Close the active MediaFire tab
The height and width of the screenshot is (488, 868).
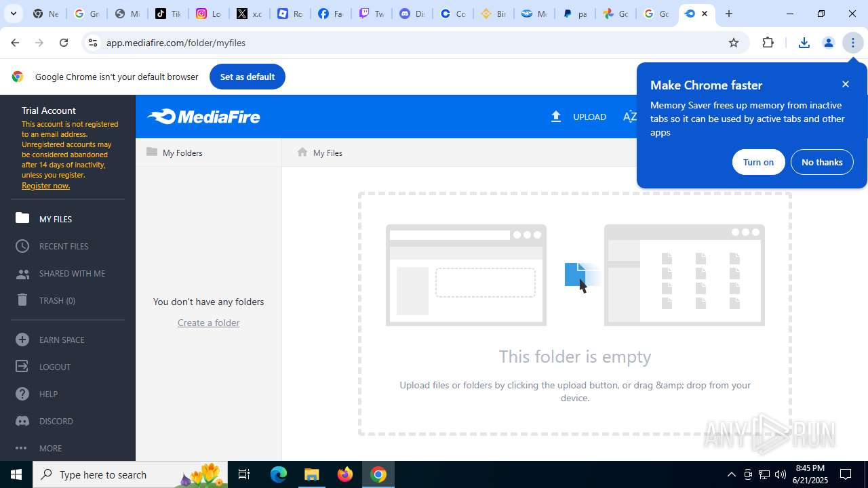click(705, 14)
